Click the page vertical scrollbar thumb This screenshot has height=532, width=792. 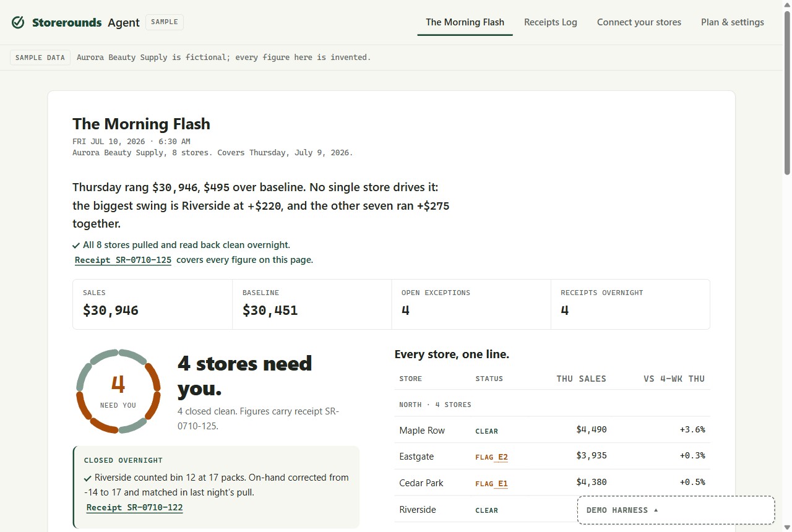point(787,93)
